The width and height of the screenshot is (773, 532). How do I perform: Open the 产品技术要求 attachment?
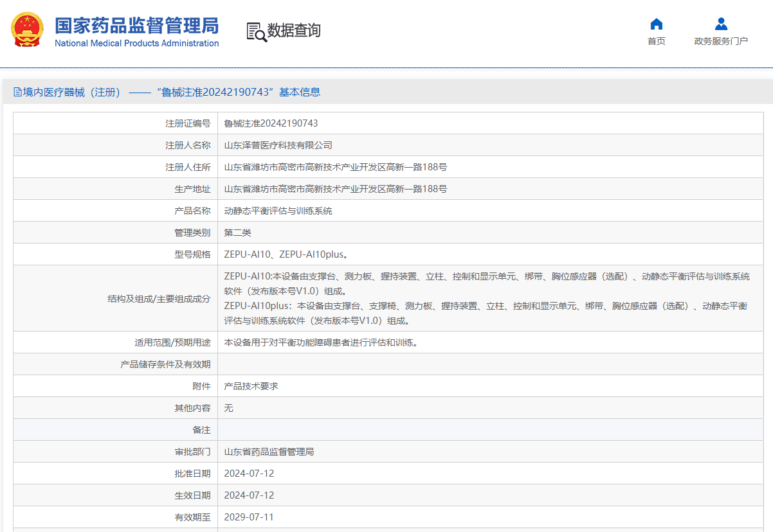click(x=251, y=386)
